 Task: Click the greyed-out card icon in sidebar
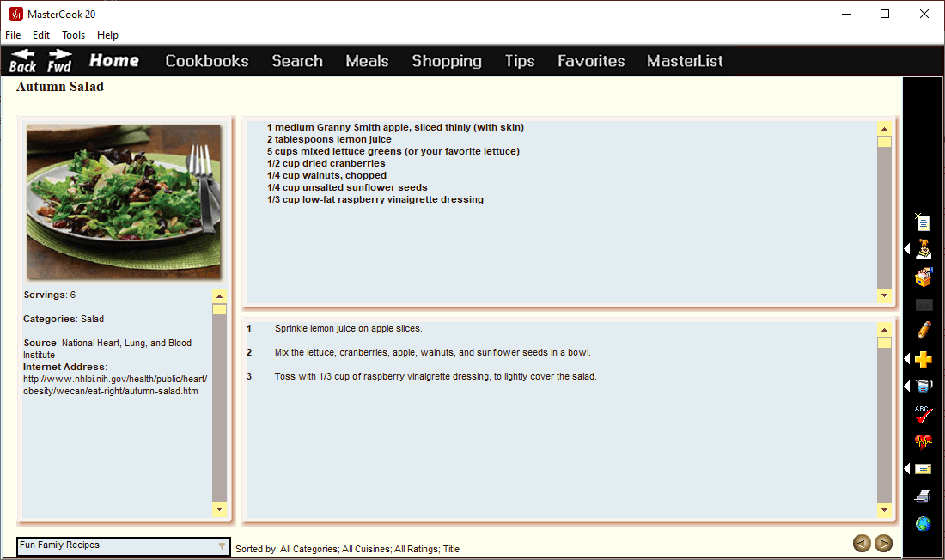(x=924, y=304)
